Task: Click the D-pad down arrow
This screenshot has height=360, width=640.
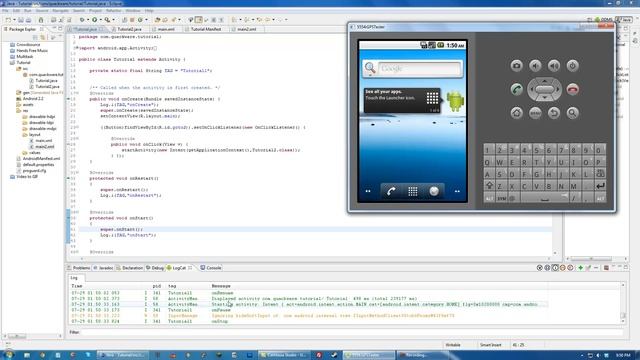Action: (x=544, y=98)
